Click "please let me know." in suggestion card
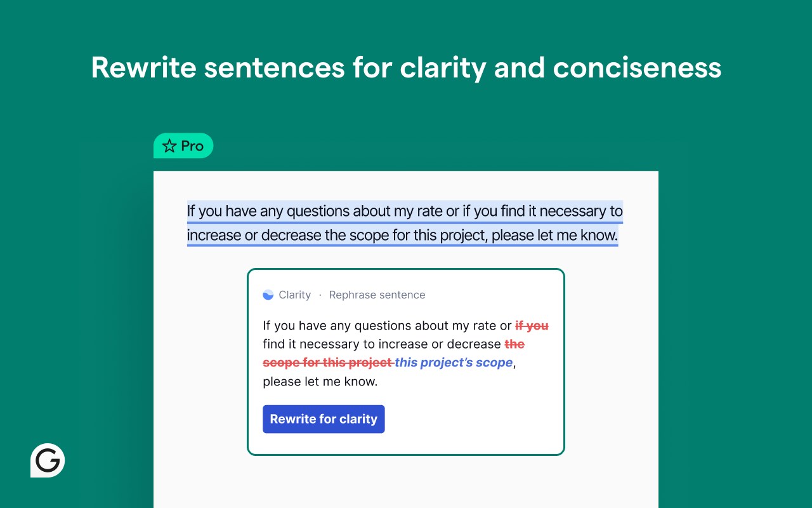 (320, 382)
